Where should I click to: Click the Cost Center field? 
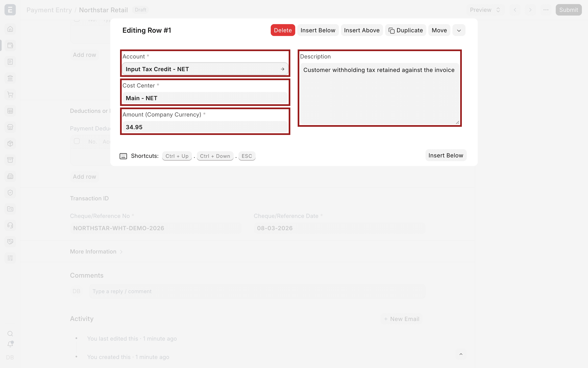pyautogui.click(x=205, y=98)
